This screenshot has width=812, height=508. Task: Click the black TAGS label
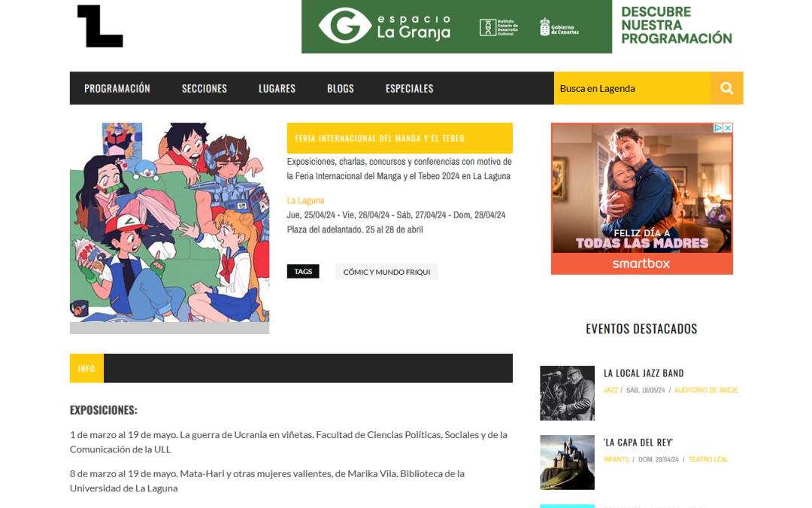point(303,272)
